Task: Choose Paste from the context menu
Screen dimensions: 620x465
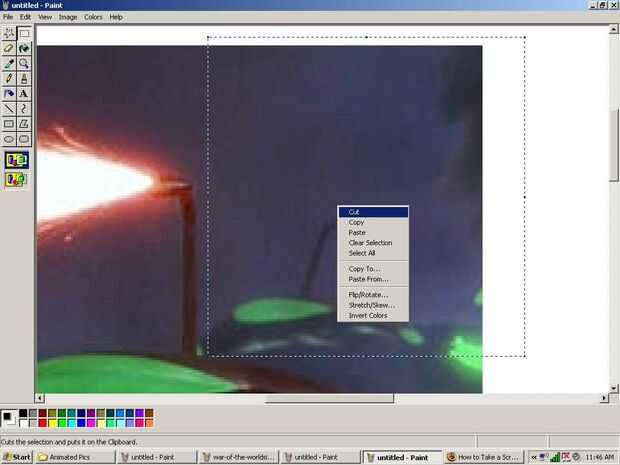Action: click(373, 232)
